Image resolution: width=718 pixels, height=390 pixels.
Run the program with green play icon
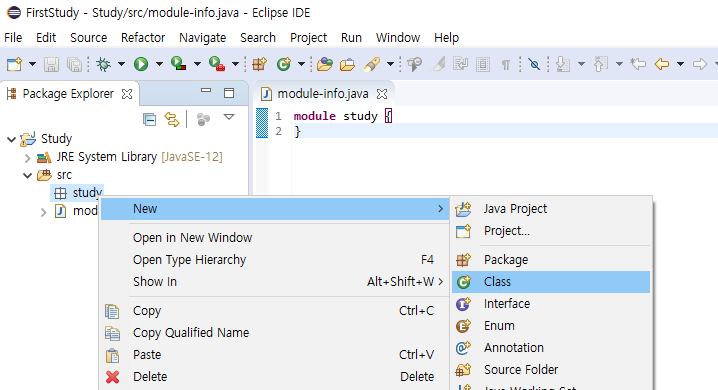point(141,65)
